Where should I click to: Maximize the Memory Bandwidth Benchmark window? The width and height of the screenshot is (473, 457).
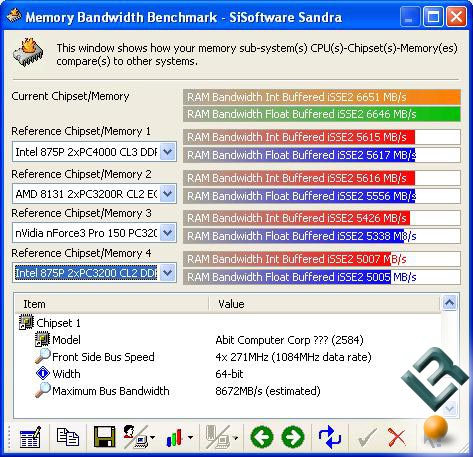point(433,16)
